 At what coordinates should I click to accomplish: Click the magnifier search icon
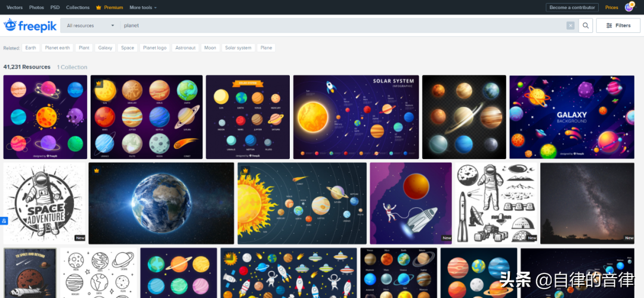tap(586, 26)
